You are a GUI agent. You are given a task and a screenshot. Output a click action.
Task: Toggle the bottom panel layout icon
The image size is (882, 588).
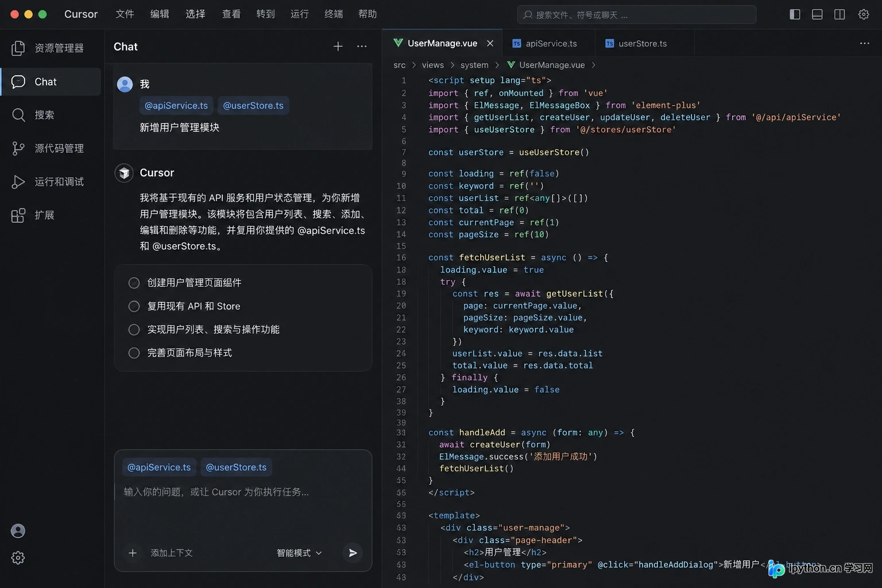(x=817, y=14)
